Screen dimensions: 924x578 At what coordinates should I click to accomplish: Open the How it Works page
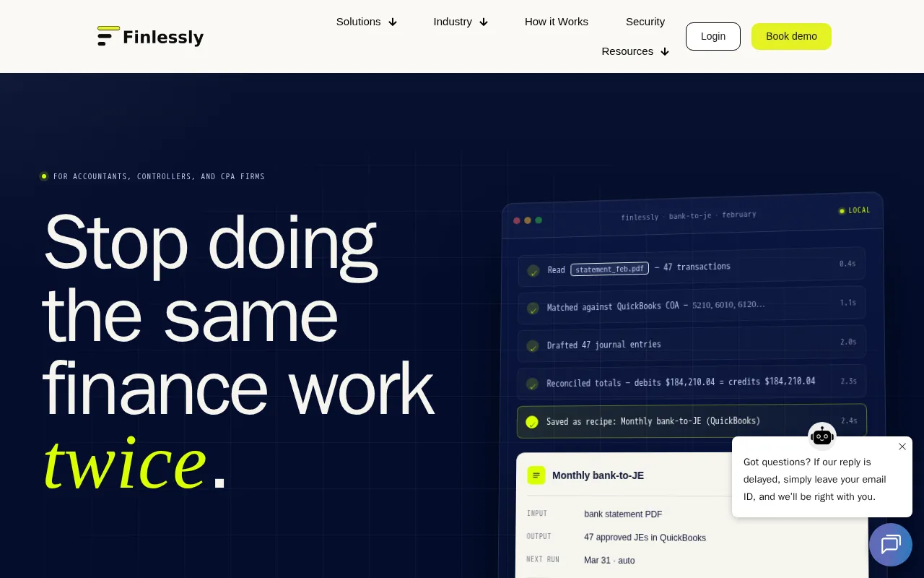coord(557,22)
